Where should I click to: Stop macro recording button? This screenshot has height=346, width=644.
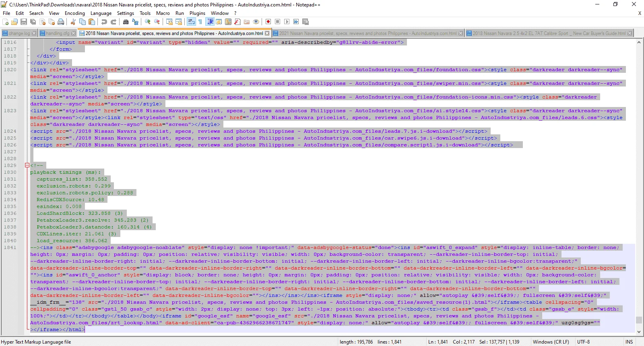[278, 22]
